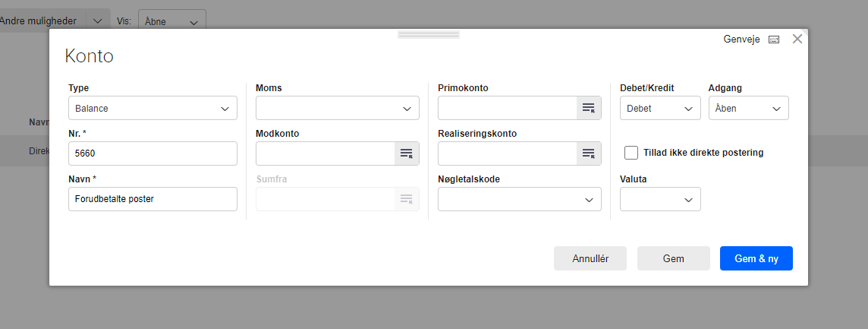Open the Primokonto account lookup icon
Screen dimensions: 868x329
[589, 108]
